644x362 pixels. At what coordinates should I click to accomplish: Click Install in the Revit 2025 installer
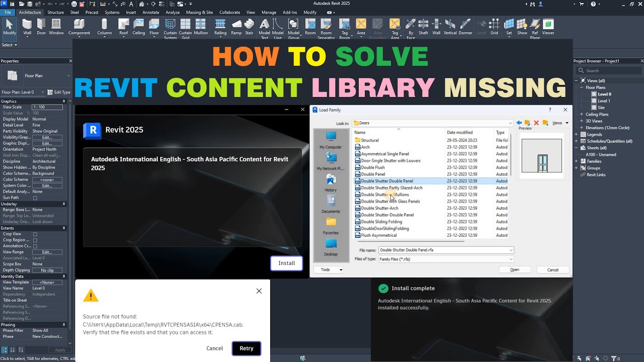287,263
